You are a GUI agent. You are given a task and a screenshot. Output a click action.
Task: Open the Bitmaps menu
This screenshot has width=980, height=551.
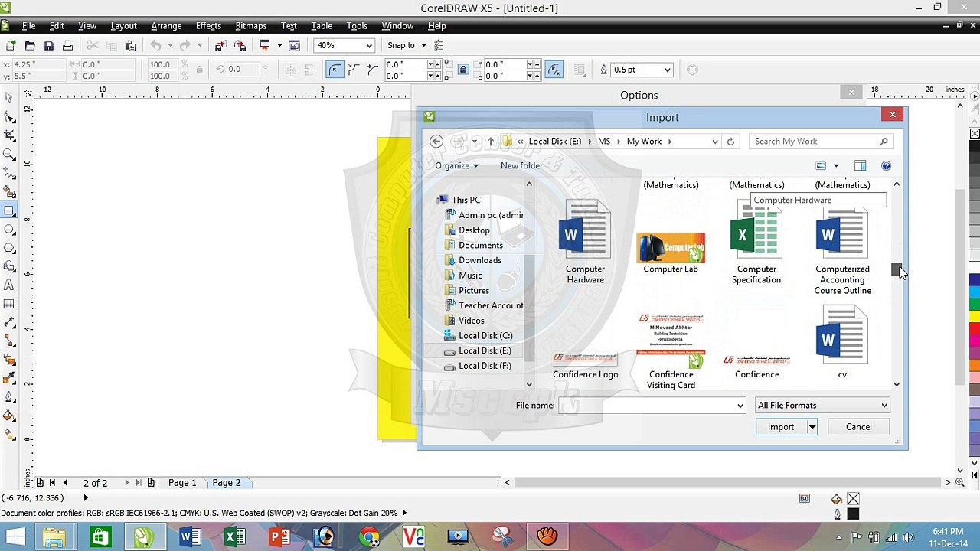coord(251,26)
